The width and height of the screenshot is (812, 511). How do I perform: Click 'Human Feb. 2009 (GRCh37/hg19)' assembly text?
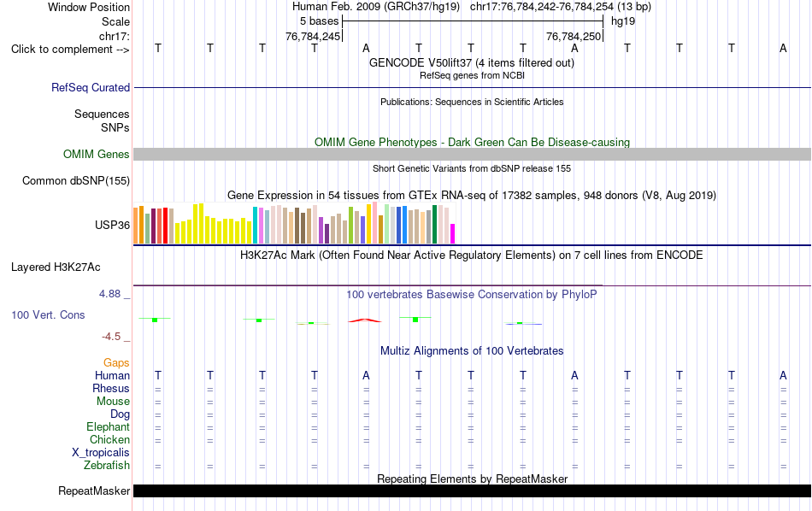[376, 7]
